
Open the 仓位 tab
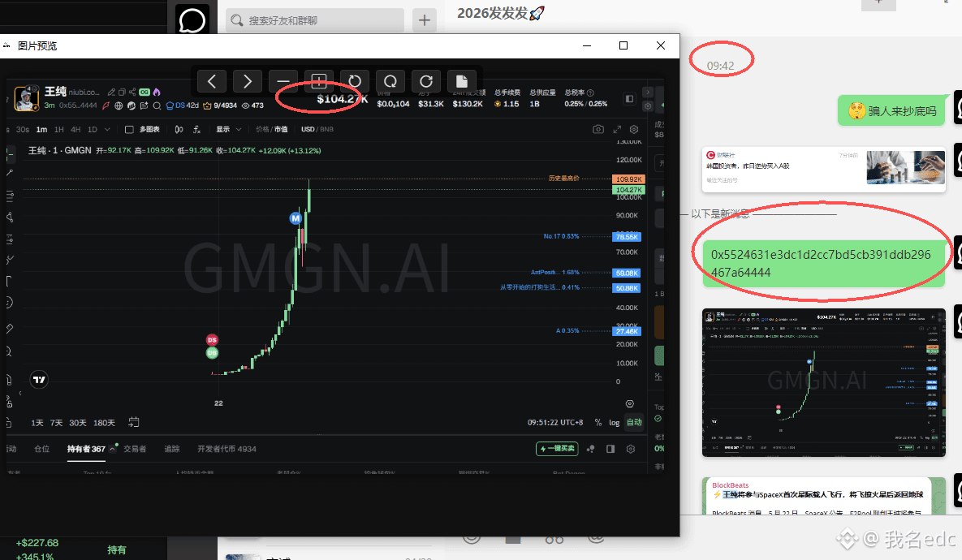pos(41,449)
